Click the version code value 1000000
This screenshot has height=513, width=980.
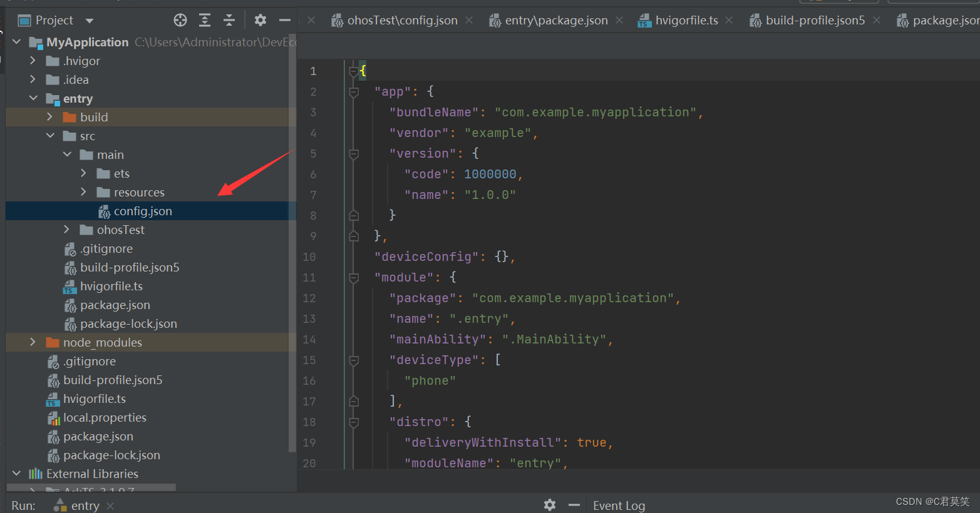(x=490, y=175)
